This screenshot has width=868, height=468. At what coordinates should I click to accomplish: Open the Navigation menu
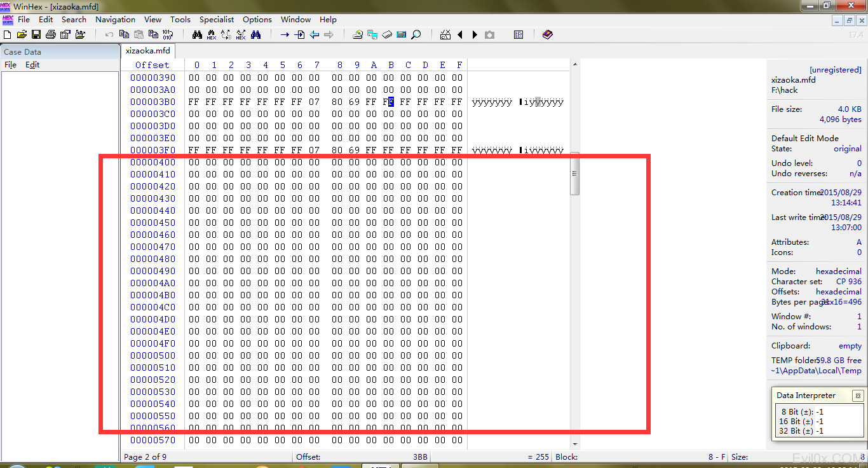click(115, 20)
